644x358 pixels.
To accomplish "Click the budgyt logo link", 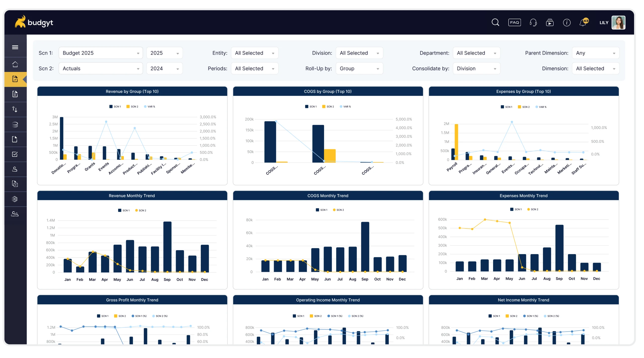I will (x=34, y=22).
